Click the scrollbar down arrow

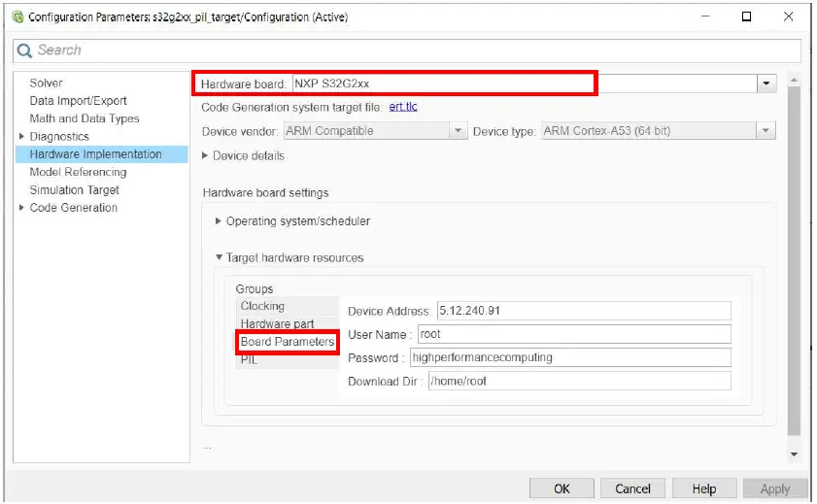coord(794,454)
